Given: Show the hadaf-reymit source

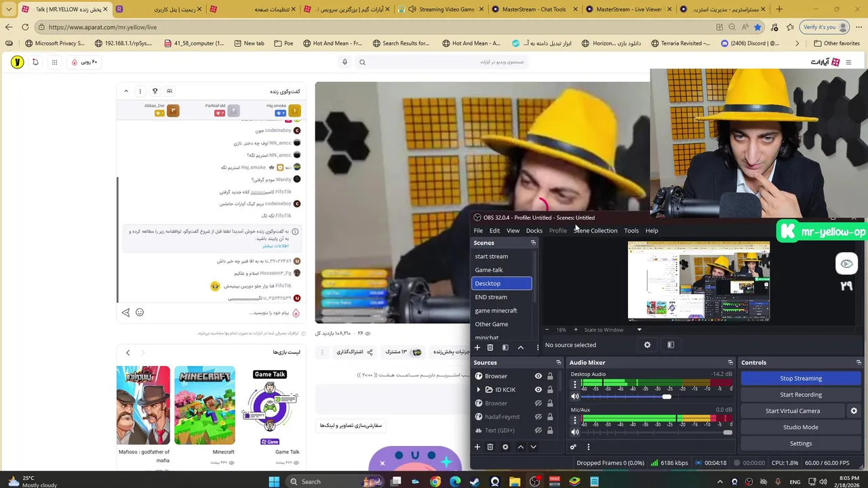Looking at the screenshot, I should [x=538, y=417].
